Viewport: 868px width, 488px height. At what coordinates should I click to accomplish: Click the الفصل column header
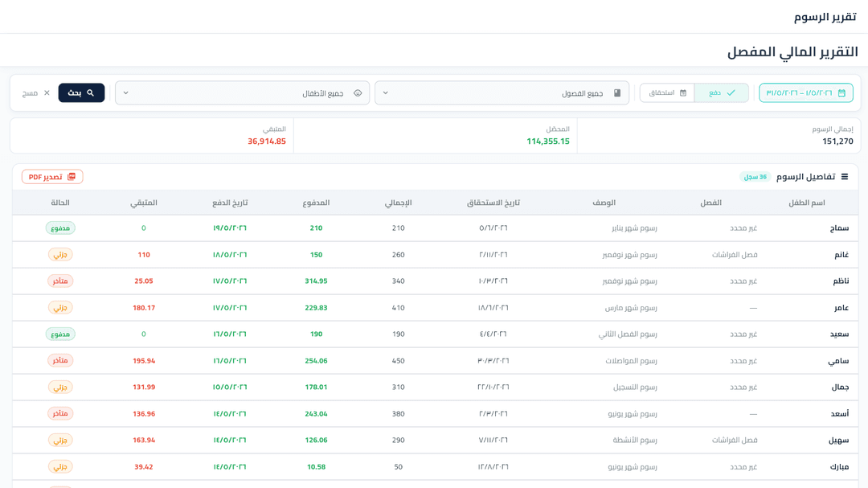coord(710,203)
